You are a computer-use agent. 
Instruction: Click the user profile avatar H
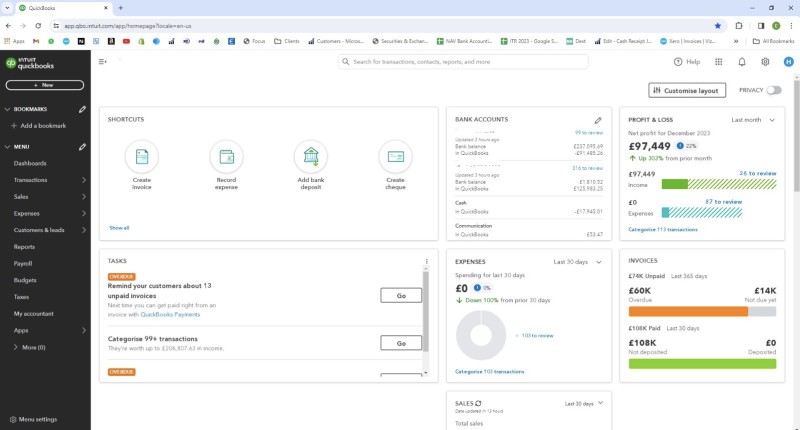[x=788, y=62]
